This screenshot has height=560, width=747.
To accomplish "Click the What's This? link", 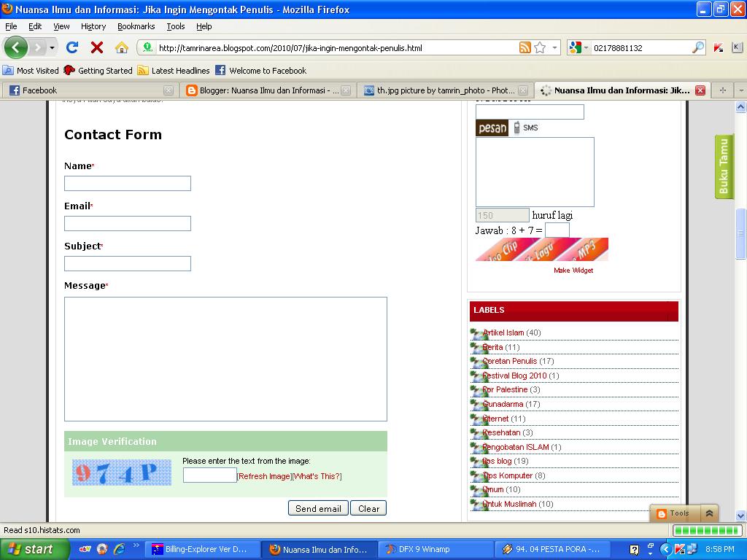I will [317, 476].
